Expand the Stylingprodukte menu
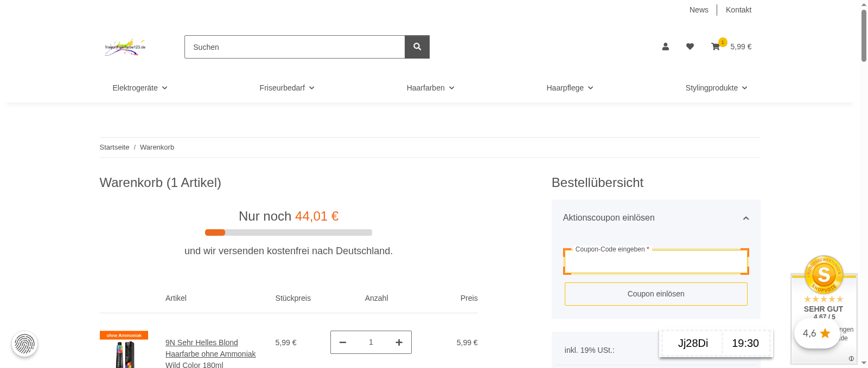 click(x=716, y=88)
